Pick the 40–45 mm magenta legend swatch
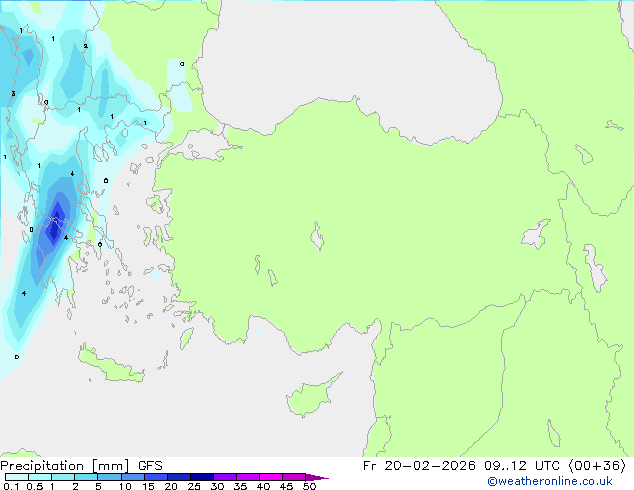Viewport: 634px width, 490px height. tap(271, 477)
